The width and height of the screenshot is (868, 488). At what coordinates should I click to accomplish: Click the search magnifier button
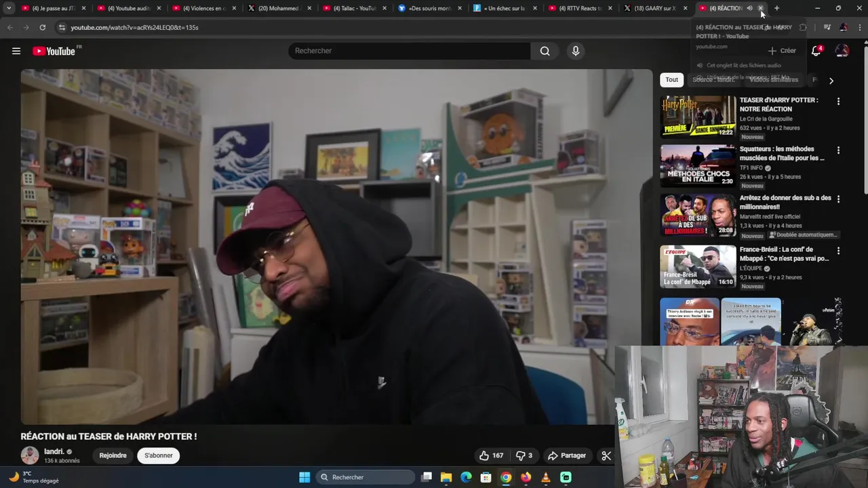tap(545, 51)
